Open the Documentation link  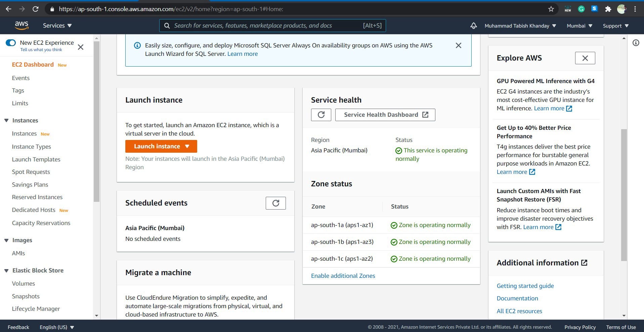(517, 298)
